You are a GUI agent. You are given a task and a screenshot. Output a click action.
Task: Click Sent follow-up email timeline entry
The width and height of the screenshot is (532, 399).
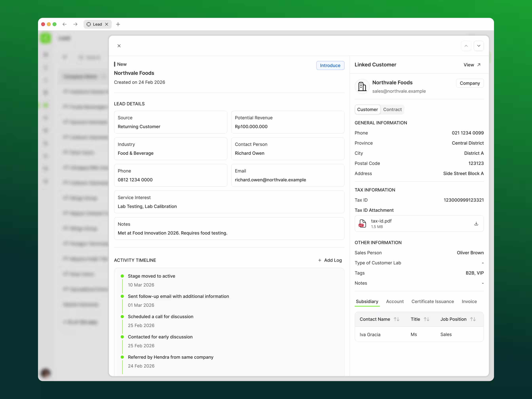click(178, 296)
